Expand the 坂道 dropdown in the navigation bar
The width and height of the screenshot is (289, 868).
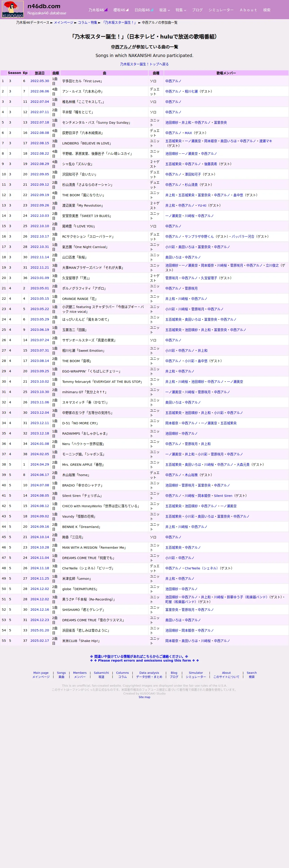(165, 10)
